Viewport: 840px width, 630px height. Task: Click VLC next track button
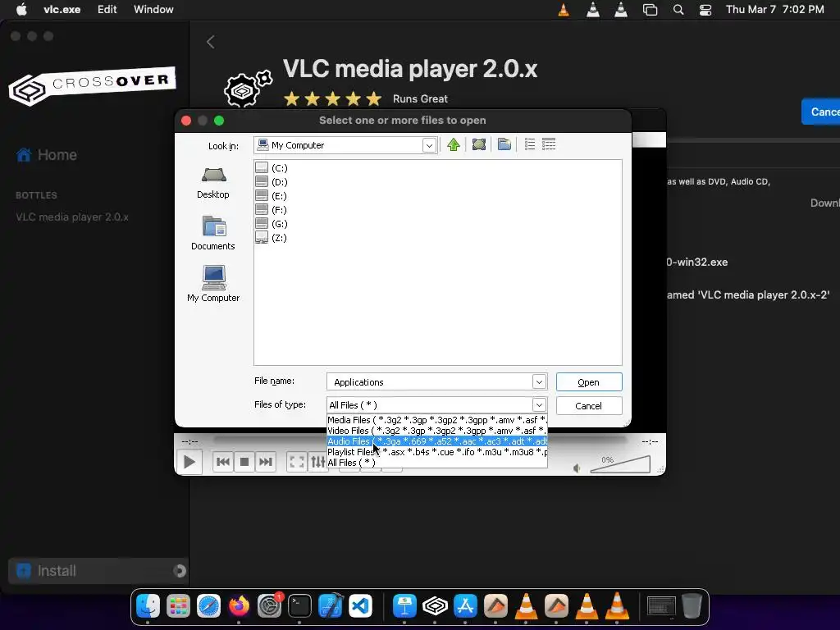(266, 462)
